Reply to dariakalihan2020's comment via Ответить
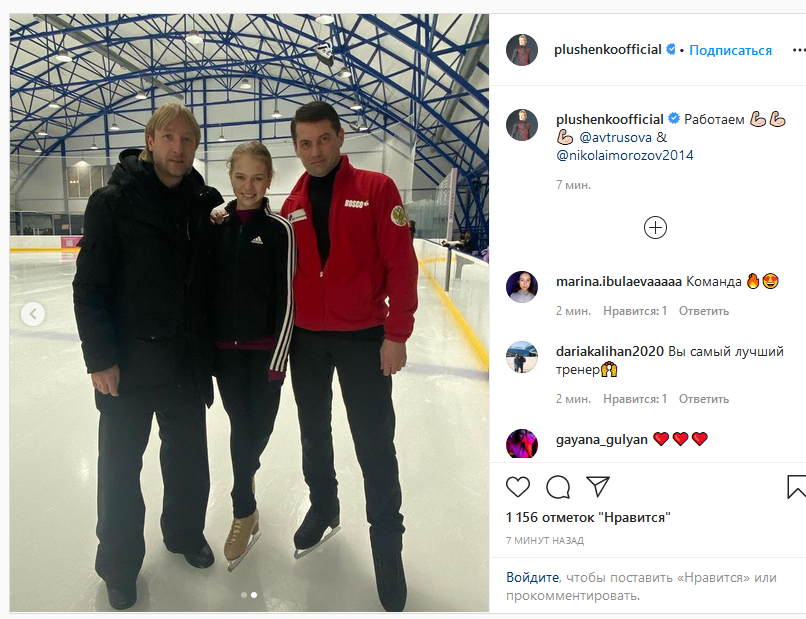 [x=704, y=399]
